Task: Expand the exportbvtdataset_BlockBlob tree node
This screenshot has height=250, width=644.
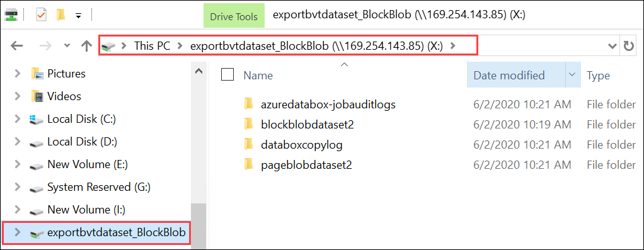Action: [17, 232]
